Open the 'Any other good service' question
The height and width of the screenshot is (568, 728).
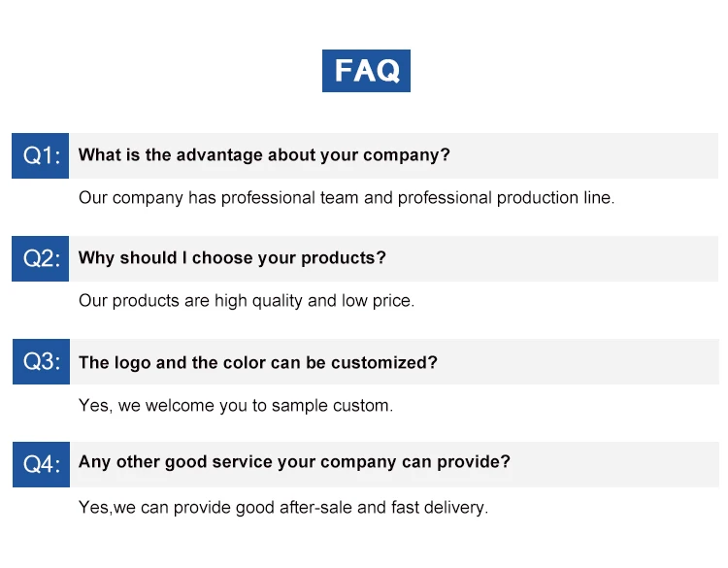coord(294,462)
